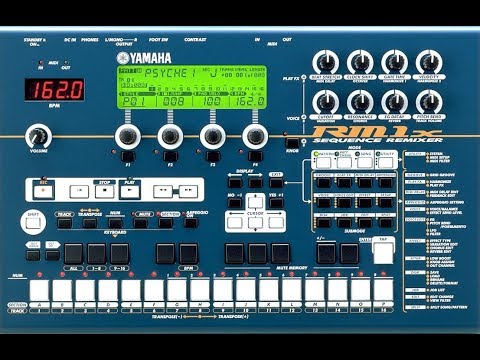This screenshot has width=480, height=360.
Task: Click the CUTOFF knob
Action: [x=326, y=102]
